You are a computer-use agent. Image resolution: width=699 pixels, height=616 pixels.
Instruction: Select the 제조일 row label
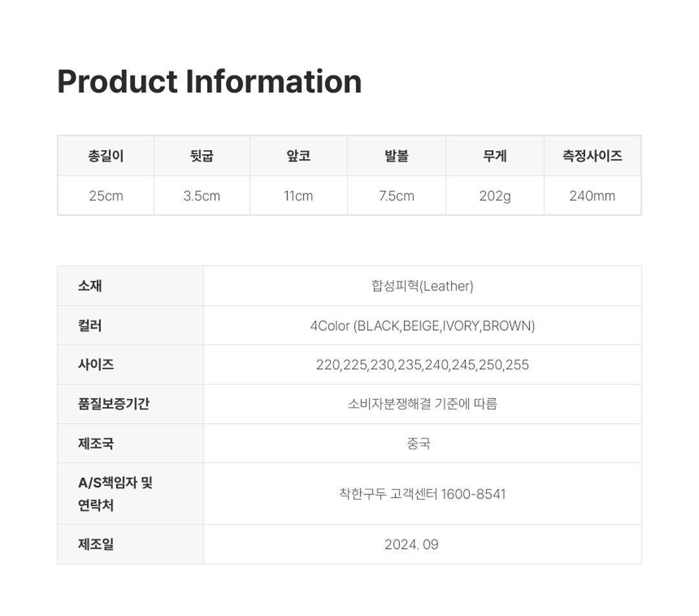[96, 544]
